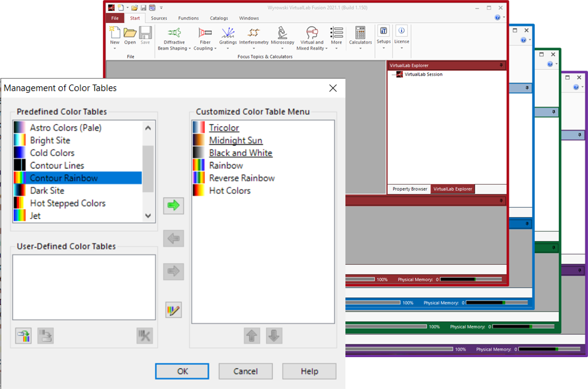The image size is (588, 389).
Task: Click the Save disk icon in ribbon
Action: (x=145, y=33)
